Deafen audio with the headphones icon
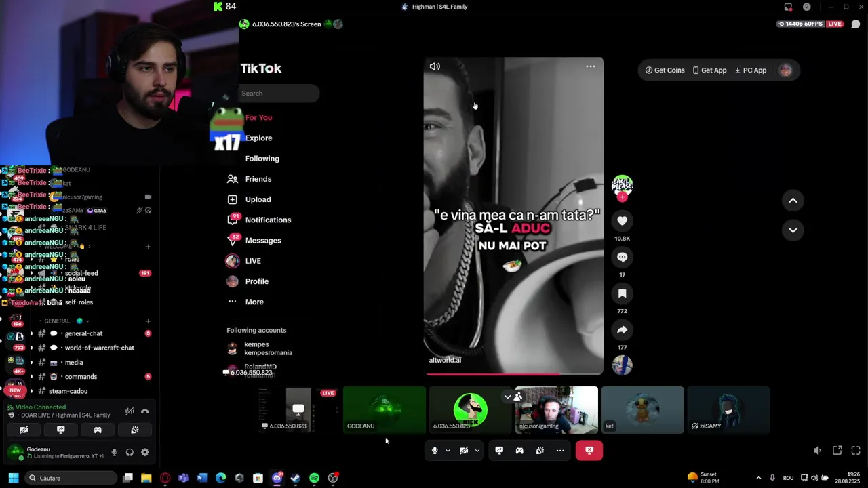This screenshot has height=488, width=868. 130,452
